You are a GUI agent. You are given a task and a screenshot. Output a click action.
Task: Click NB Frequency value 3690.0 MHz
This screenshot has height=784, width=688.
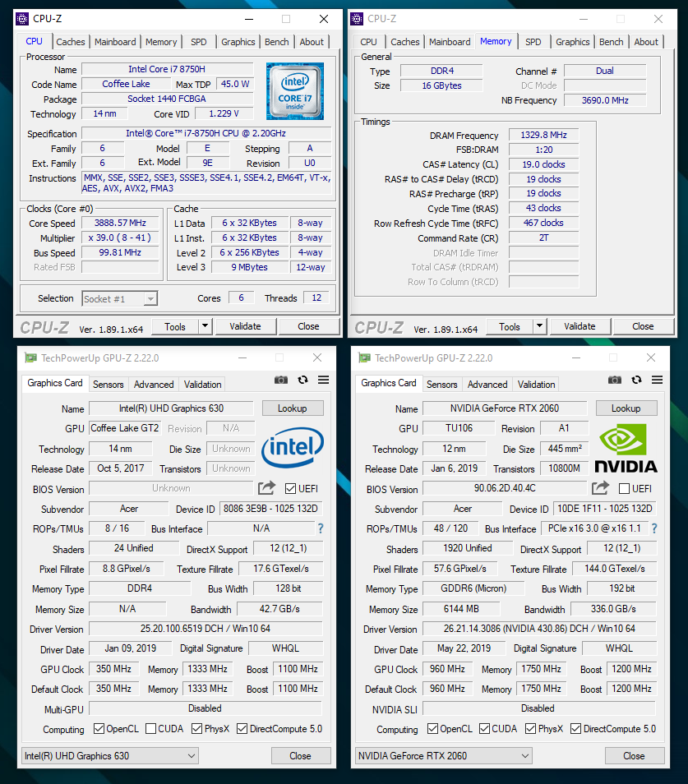(605, 100)
